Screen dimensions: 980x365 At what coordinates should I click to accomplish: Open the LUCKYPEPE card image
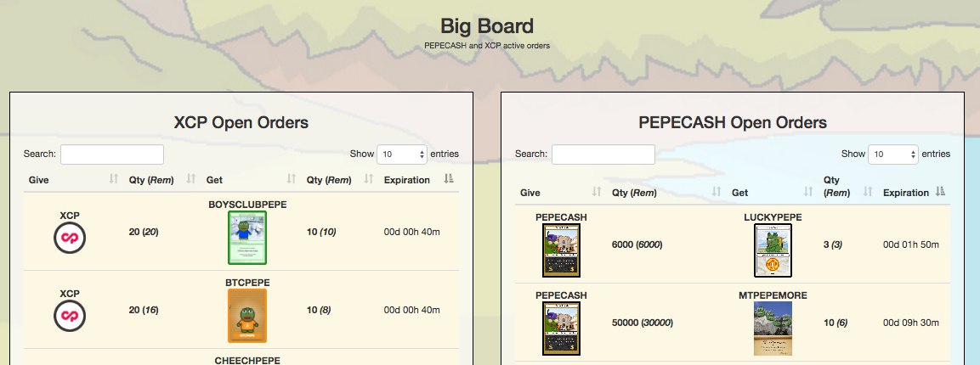pyautogui.click(x=773, y=250)
